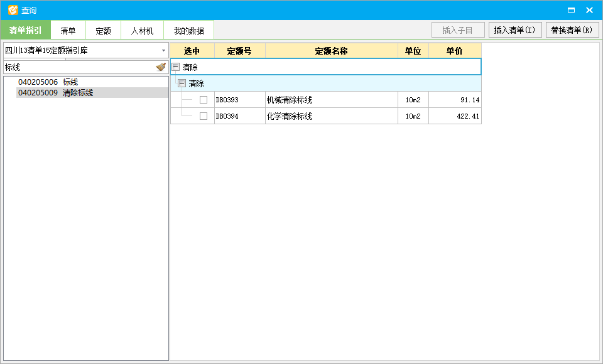Click the 单位 column header
The image size is (603, 364).
tap(413, 51)
